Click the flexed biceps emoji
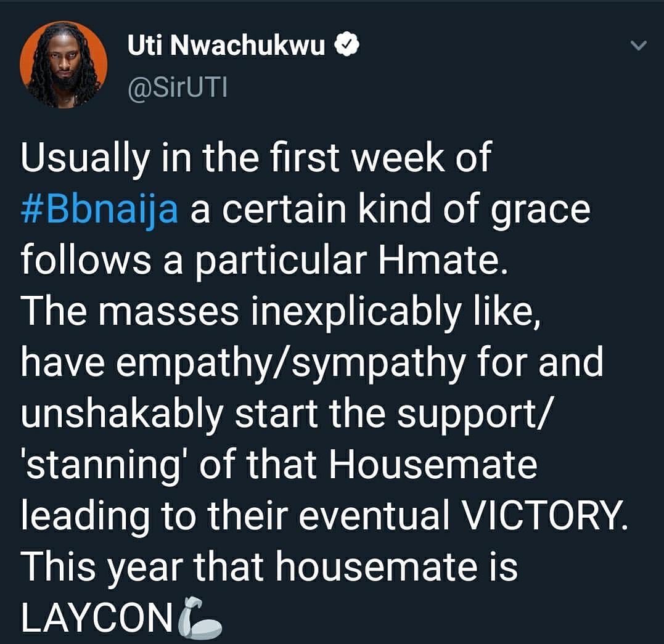Screen dimensions: 664x644 click(x=200, y=618)
